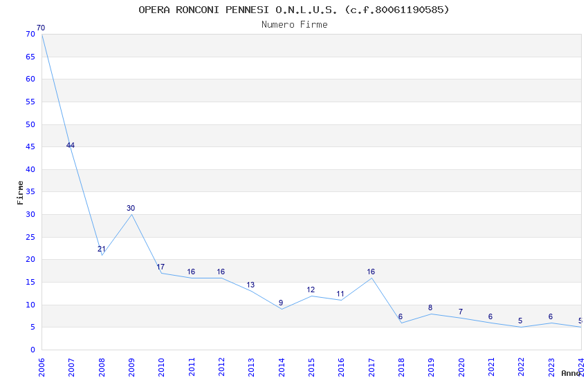This screenshot has width=588, height=380.
Task: Select the data label 8 for 2019
Action: click(x=430, y=307)
